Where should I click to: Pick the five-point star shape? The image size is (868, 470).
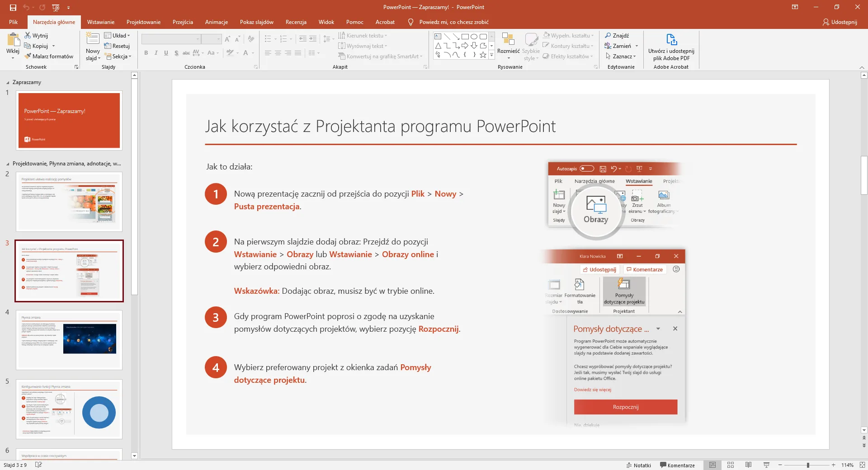tap(483, 55)
